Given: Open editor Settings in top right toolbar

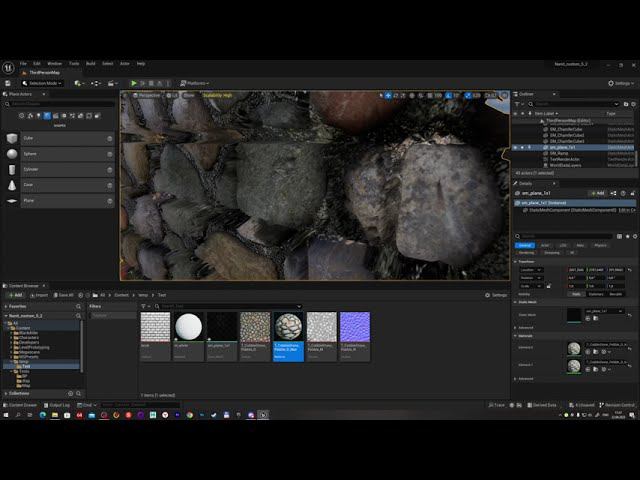Looking at the screenshot, I should point(620,83).
